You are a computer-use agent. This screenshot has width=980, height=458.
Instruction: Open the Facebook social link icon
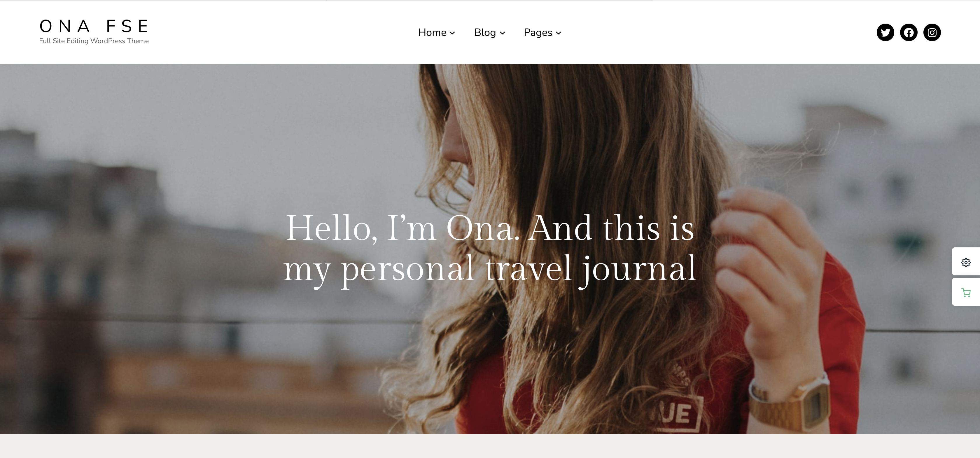(x=909, y=32)
